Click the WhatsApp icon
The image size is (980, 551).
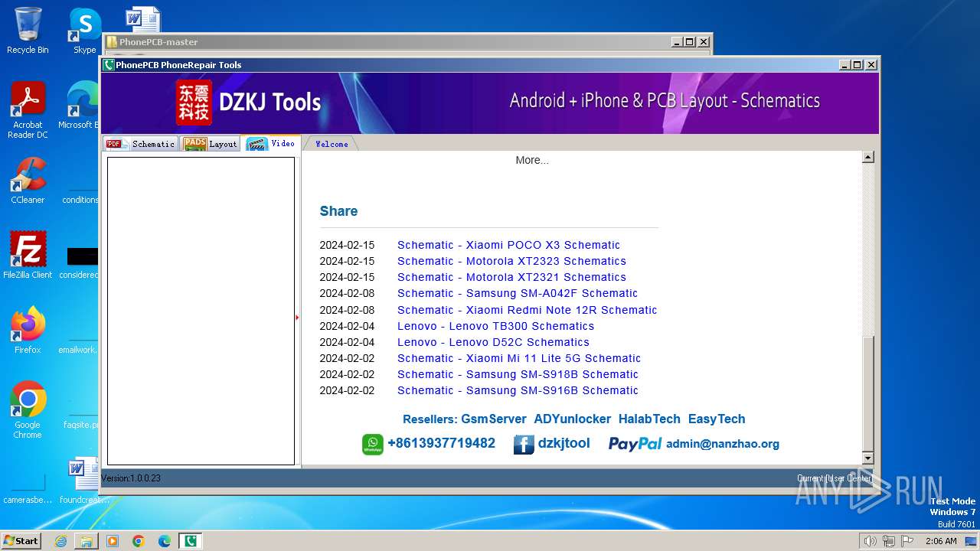point(373,445)
